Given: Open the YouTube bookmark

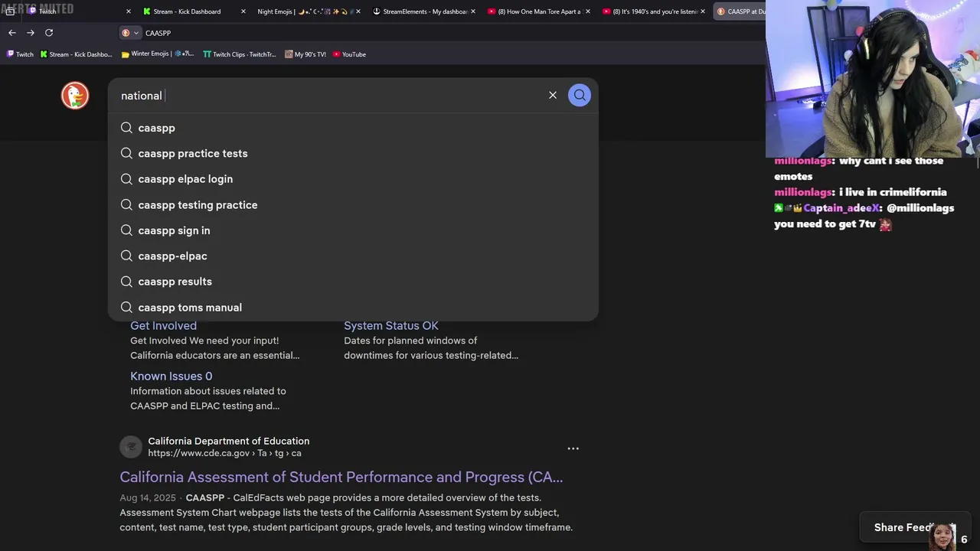Looking at the screenshot, I should [x=349, y=54].
